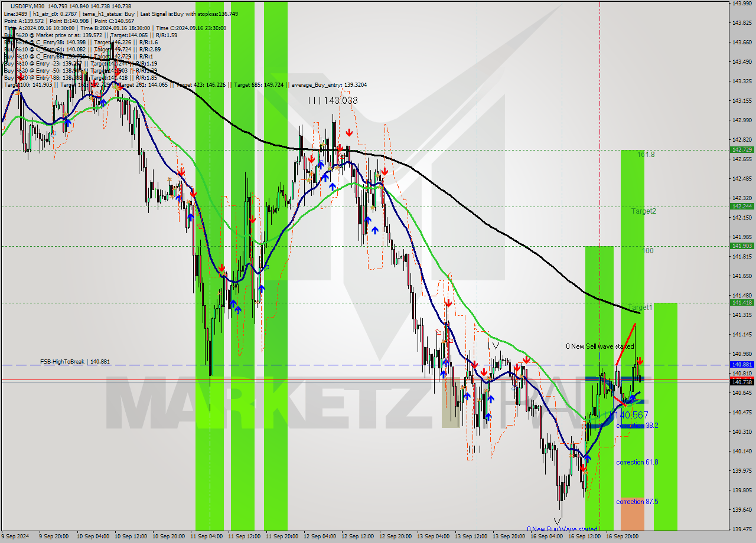
Task: Click the 'Point A:139.572' value
Action: tap(23, 21)
